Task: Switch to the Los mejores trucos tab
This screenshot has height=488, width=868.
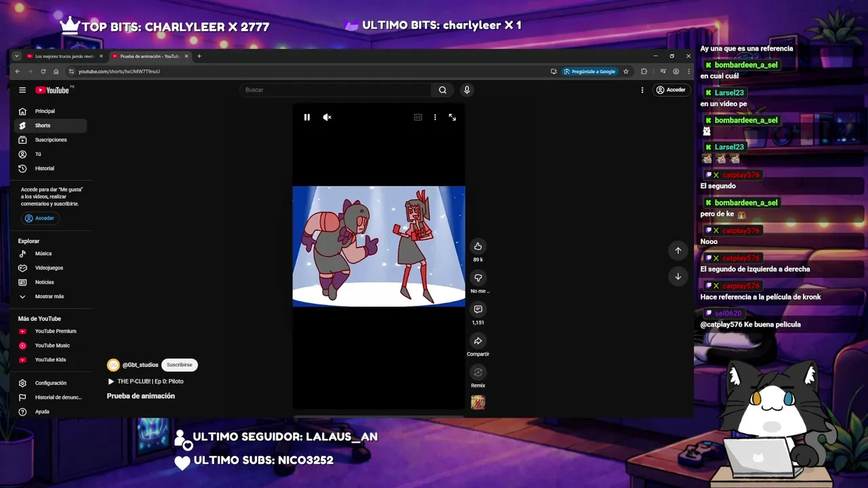Action: pyautogui.click(x=65, y=56)
